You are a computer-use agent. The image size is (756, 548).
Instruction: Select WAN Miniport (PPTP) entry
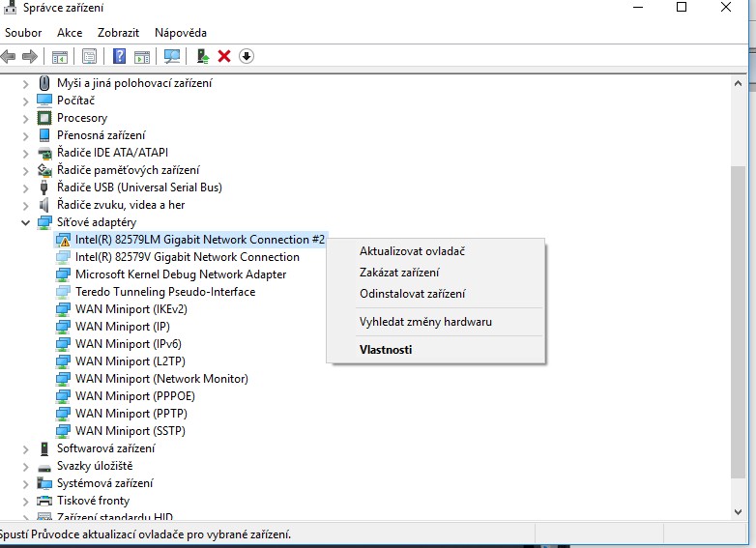[131, 413]
